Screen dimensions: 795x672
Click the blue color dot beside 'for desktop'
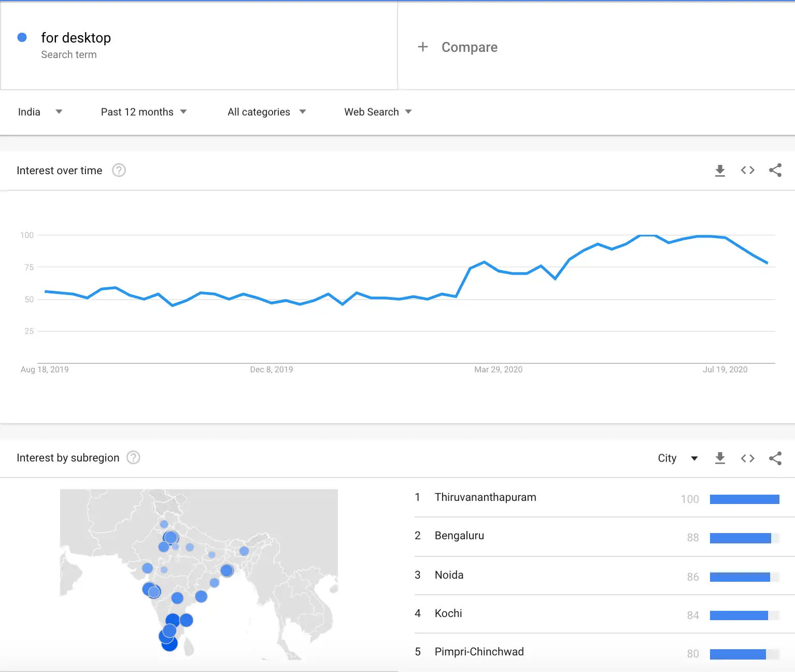click(x=22, y=37)
